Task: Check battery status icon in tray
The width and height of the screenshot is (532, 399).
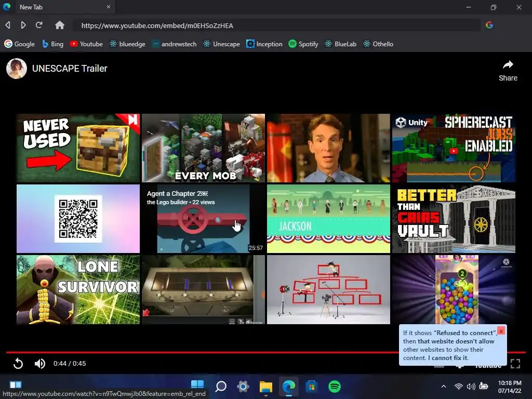Action: (x=484, y=386)
